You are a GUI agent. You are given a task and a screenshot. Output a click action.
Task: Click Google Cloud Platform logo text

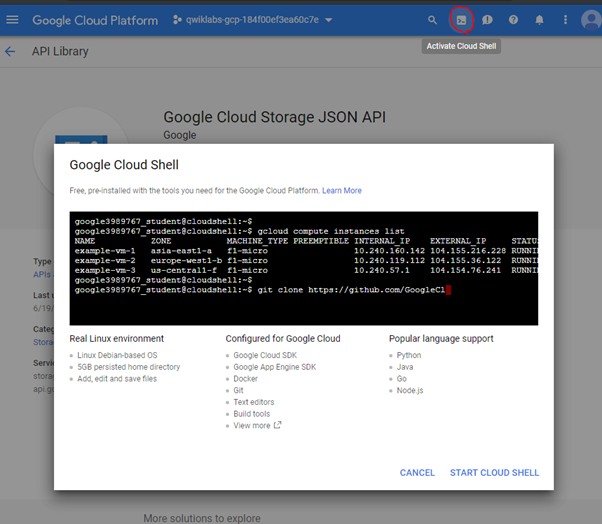(x=95, y=20)
